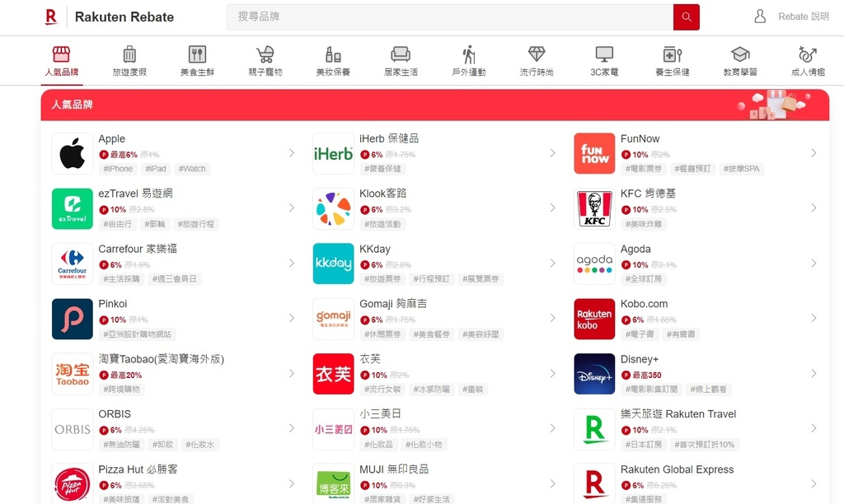This screenshot has width=844, height=504.
Task: Open the Apple brand logo
Action: (73, 153)
